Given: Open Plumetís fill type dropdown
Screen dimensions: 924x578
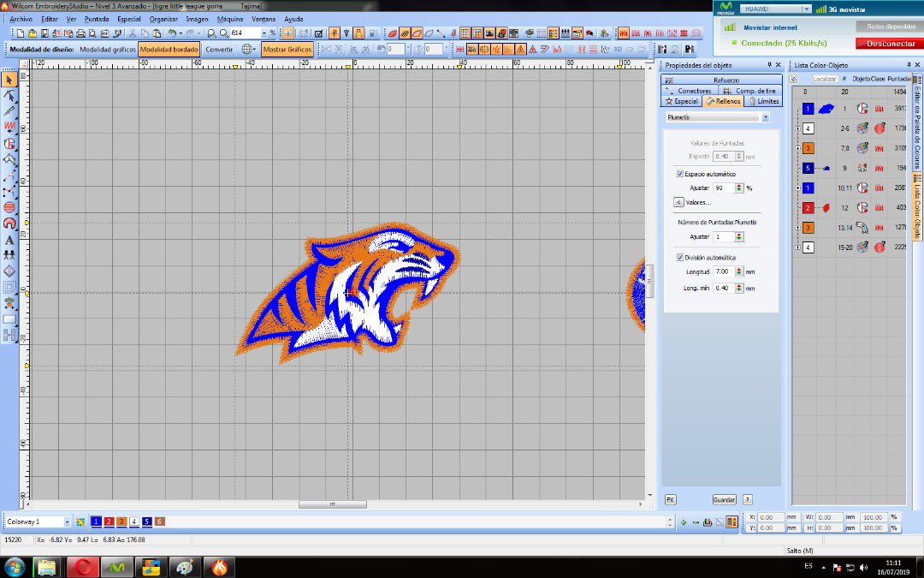Looking at the screenshot, I should point(765,117).
